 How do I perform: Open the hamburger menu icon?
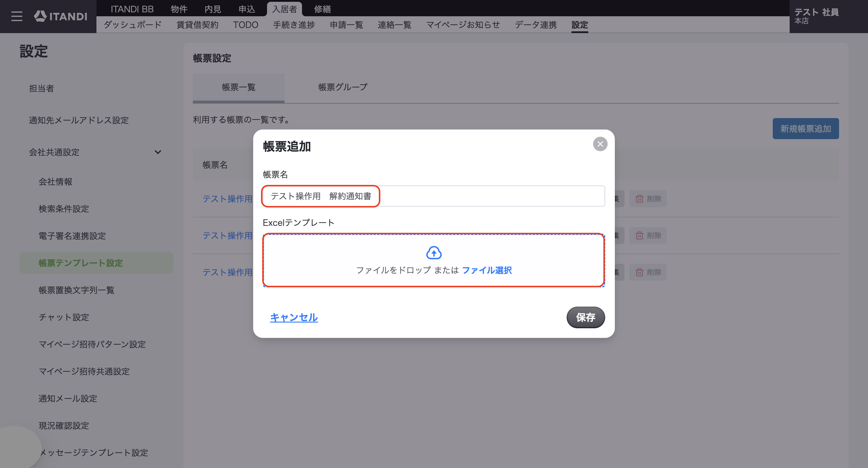coord(17,16)
